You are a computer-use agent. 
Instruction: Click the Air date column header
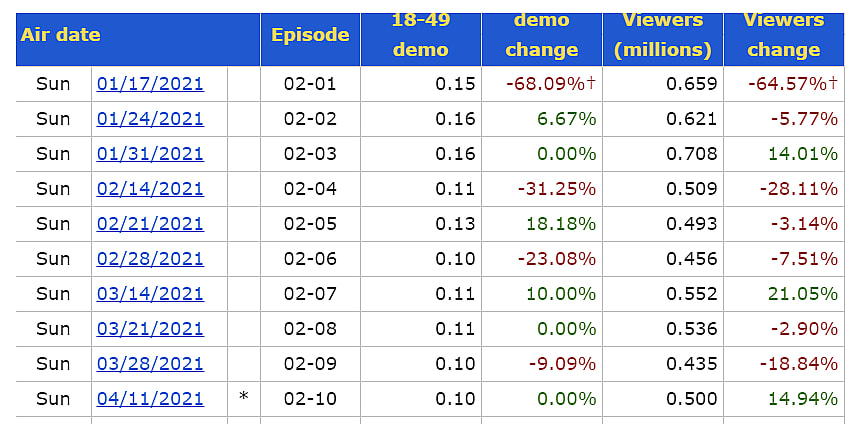60,34
